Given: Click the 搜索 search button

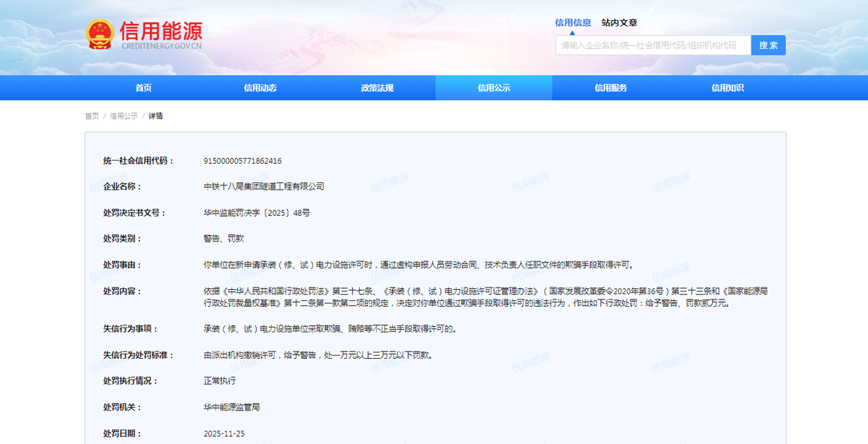Looking at the screenshot, I should (x=768, y=45).
